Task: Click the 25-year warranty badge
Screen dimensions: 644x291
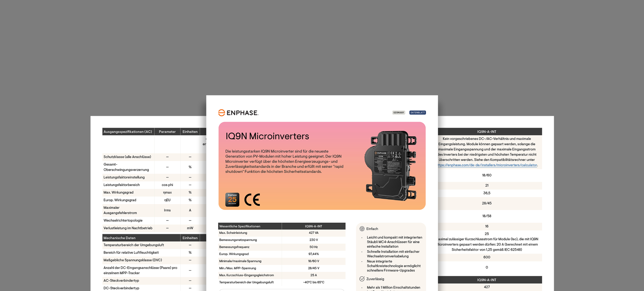Action: tap(232, 200)
